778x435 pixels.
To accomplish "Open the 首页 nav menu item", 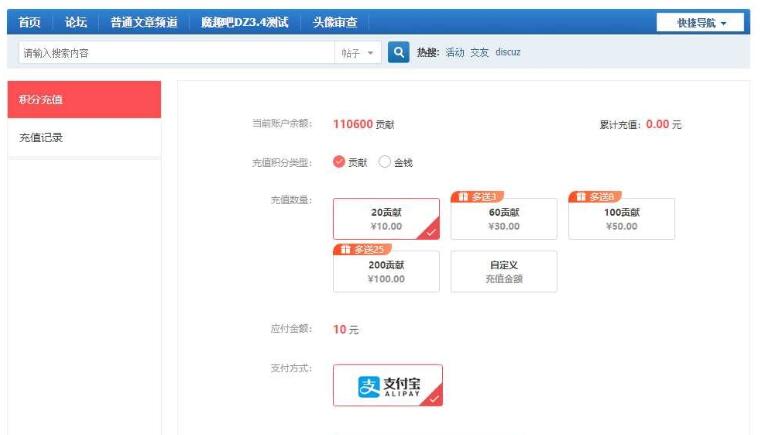I will coord(30,22).
